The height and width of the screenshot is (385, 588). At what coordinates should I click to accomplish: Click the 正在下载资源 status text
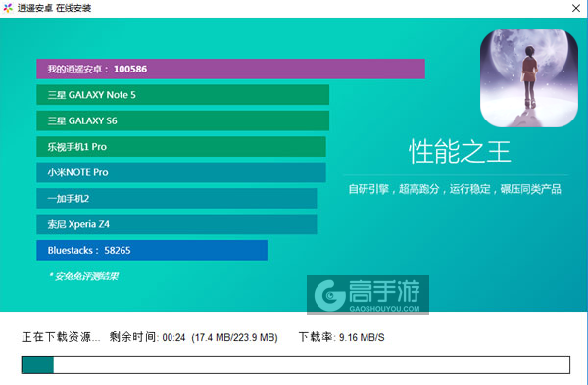click(x=61, y=337)
